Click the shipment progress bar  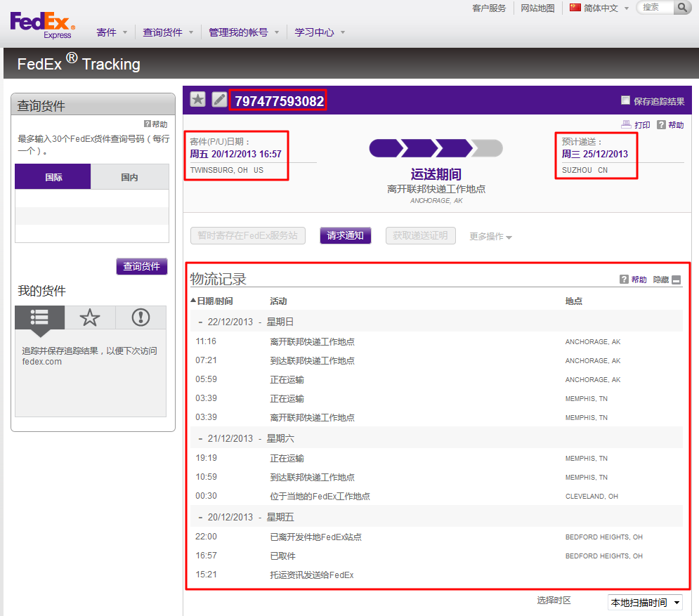pyautogui.click(x=436, y=148)
